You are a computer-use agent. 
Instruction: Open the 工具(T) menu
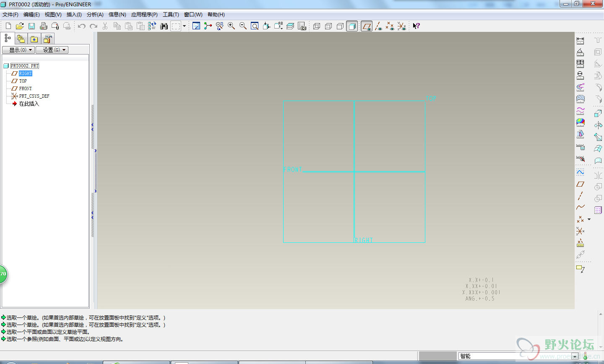pos(171,15)
